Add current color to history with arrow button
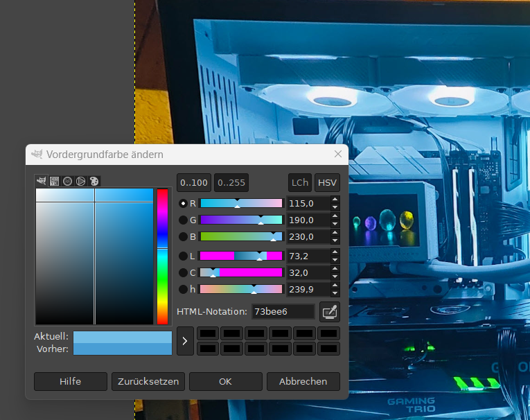 185,341
